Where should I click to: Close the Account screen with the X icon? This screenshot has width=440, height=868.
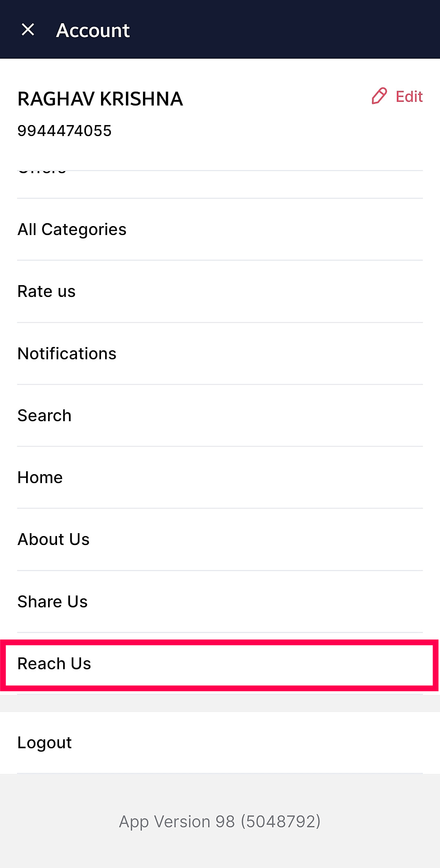click(28, 30)
